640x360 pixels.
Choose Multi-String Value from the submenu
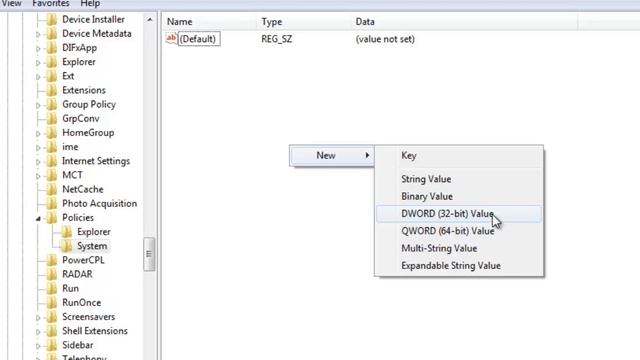click(x=459, y=248)
